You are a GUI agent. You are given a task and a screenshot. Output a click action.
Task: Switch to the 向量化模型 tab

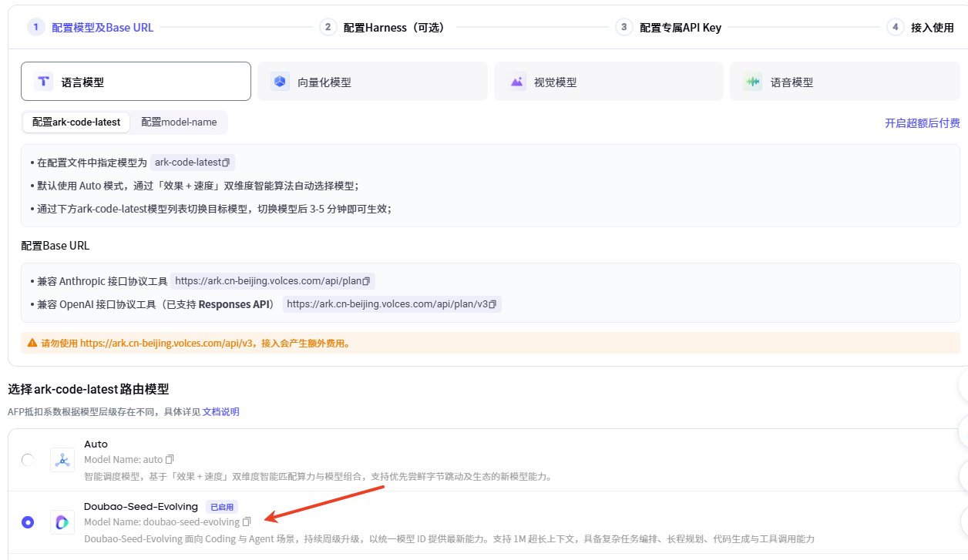tap(372, 82)
